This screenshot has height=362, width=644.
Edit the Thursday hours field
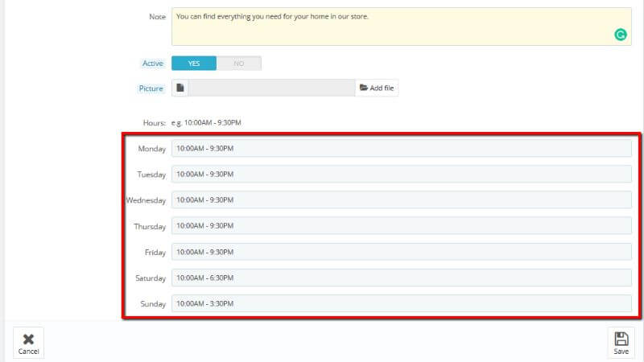(401, 226)
